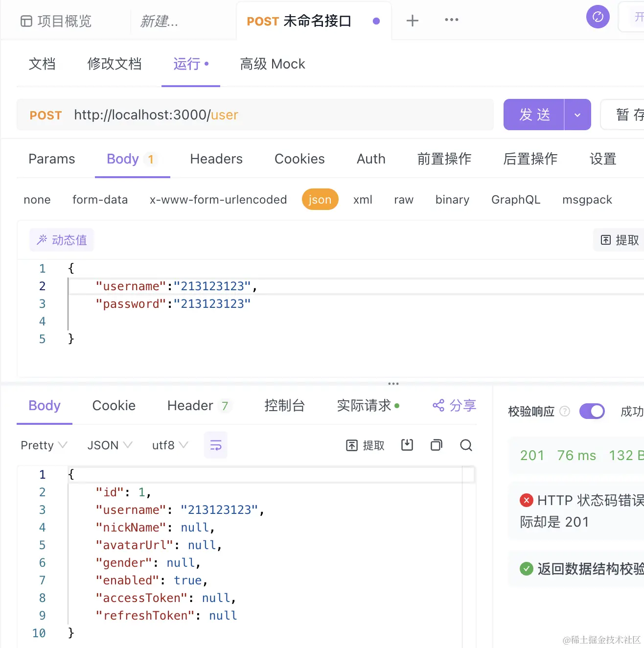This screenshot has width=644, height=648.
Task: Open the Auth tab
Action: (371, 159)
